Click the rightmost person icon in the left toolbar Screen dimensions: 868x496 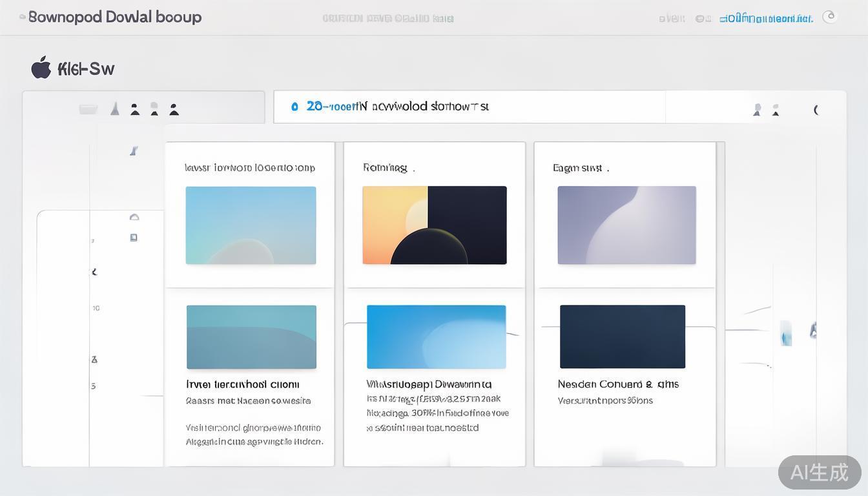pyautogui.click(x=174, y=108)
